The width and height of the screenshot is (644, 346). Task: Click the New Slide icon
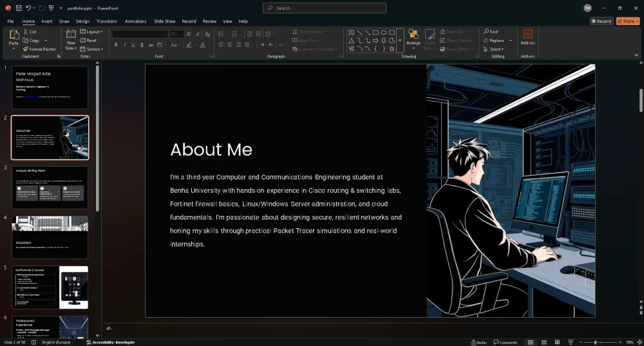(71, 35)
